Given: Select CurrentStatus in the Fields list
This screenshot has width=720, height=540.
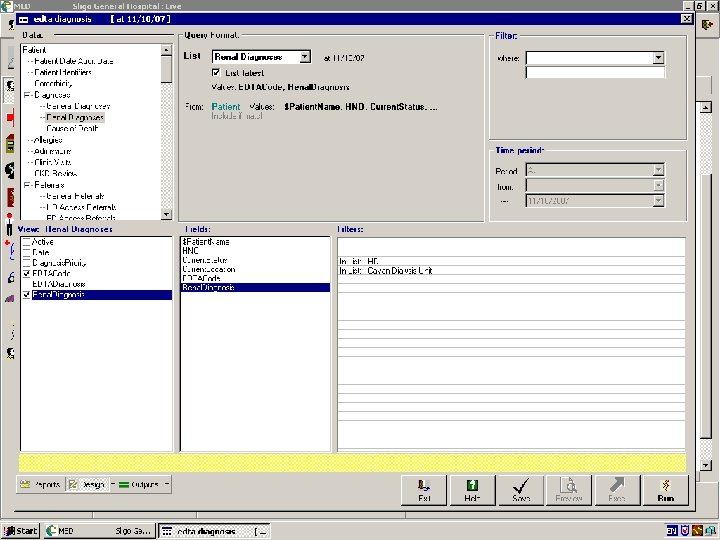Looking at the screenshot, I should (255, 260).
